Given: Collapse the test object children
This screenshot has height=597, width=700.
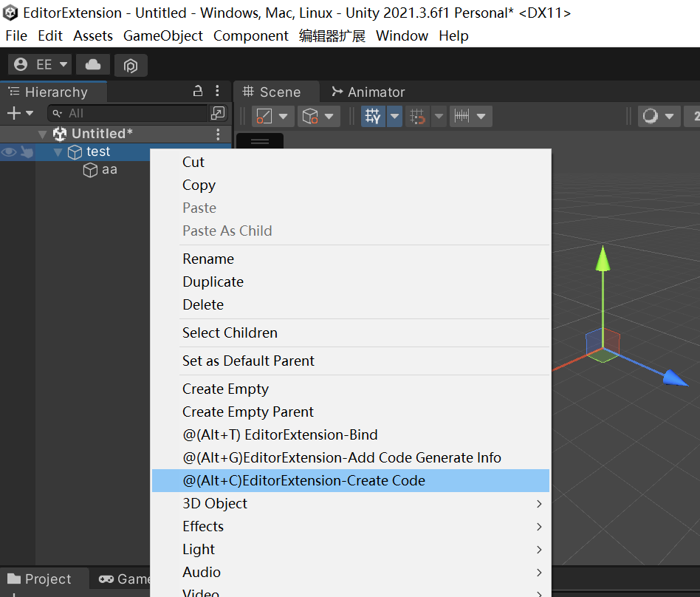Looking at the screenshot, I should pos(58,152).
